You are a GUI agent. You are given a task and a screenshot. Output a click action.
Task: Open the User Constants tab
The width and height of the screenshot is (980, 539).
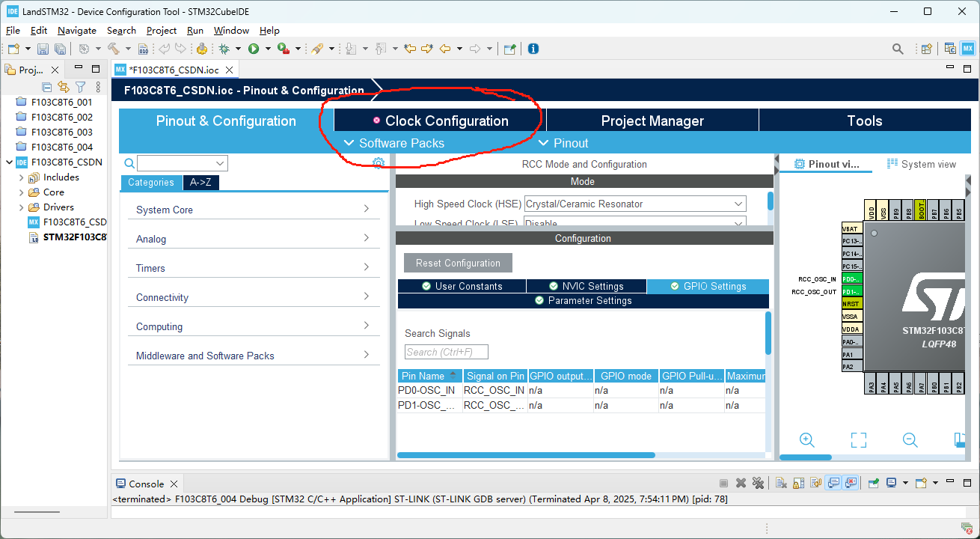pos(462,286)
